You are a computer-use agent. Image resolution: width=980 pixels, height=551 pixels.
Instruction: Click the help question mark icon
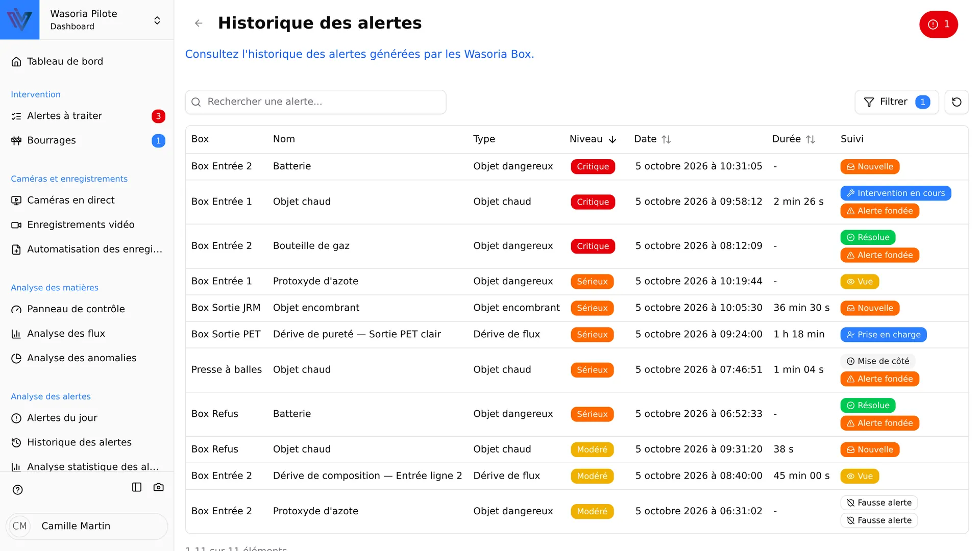17,490
